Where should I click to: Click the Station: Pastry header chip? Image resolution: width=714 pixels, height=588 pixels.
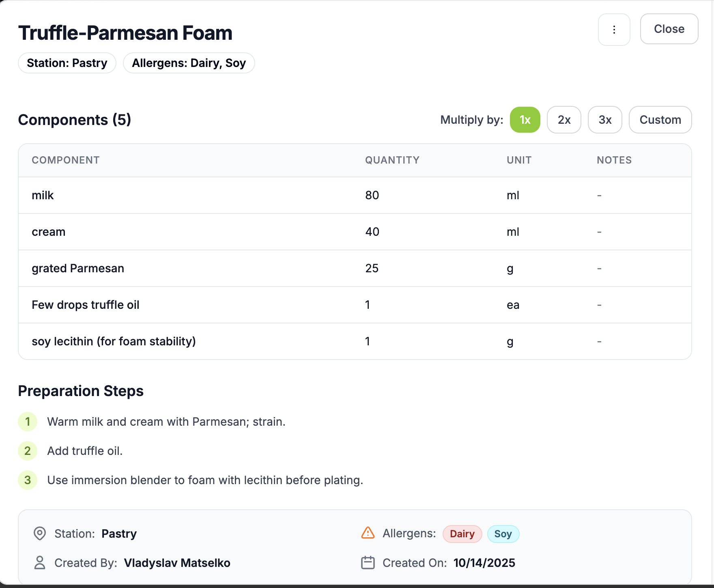(67, 63)
